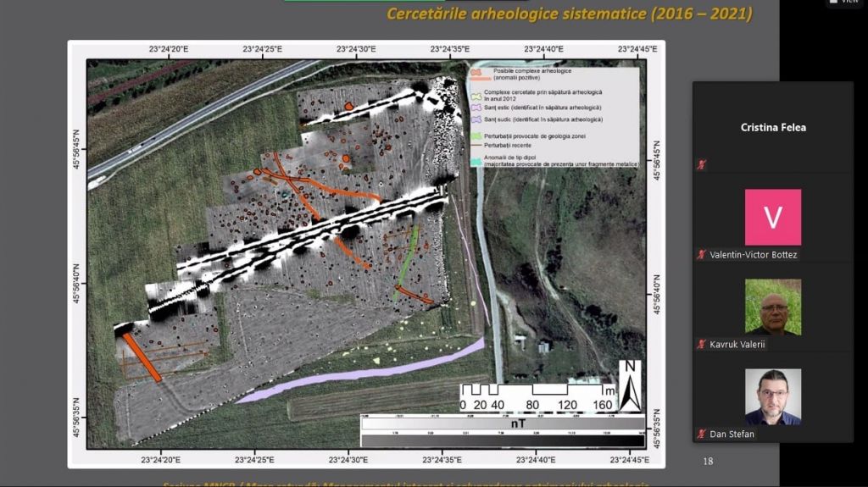868x487 pixels.
Task: Click legend text 'Anomalii de tip dipol'
Action: click(x=509, y=158)
